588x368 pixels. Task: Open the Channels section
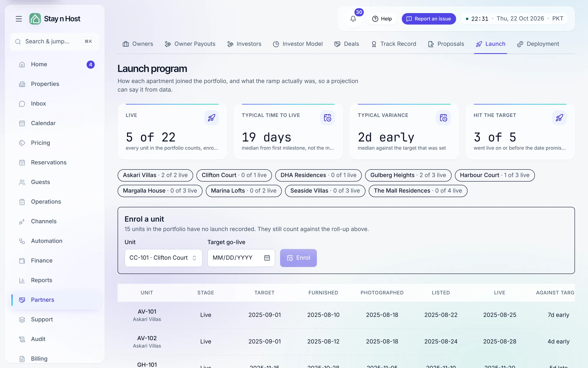tap(55, 221)
